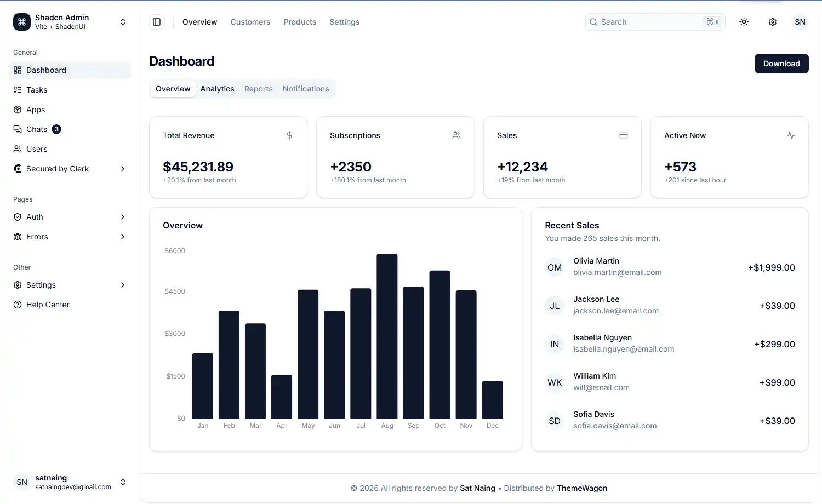Select the Overview tab under Dashboard

tap(173, 89)
